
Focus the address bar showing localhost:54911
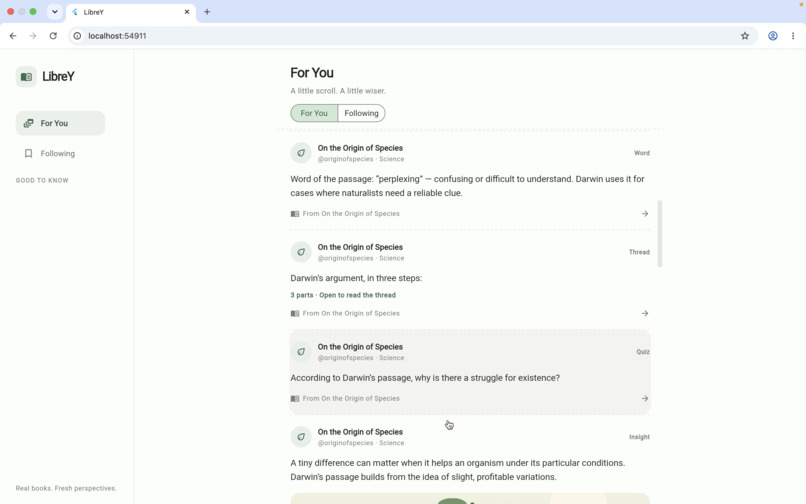[x=411, y=36]
